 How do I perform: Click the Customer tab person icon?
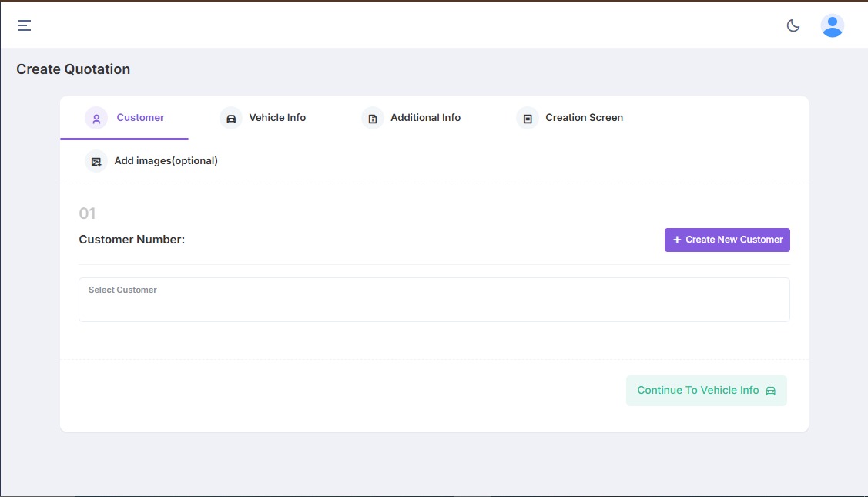click(x=96, y=119)
